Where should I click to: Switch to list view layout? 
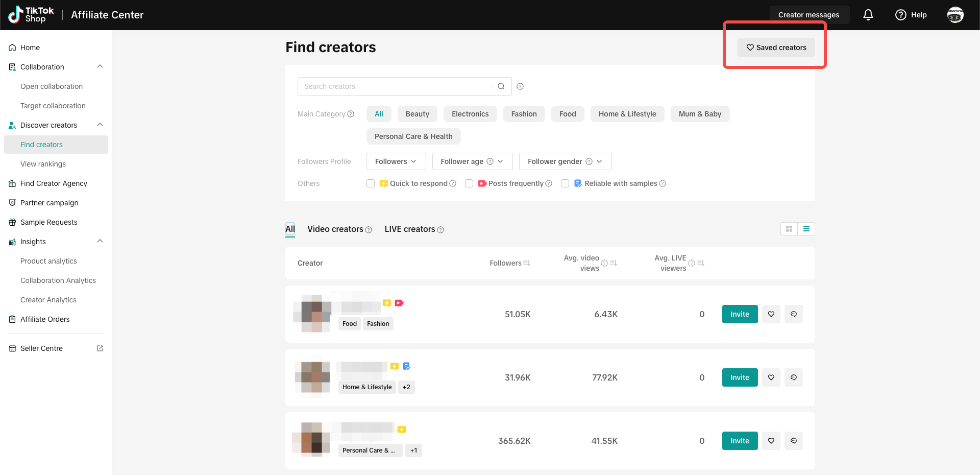coord(806,229)
